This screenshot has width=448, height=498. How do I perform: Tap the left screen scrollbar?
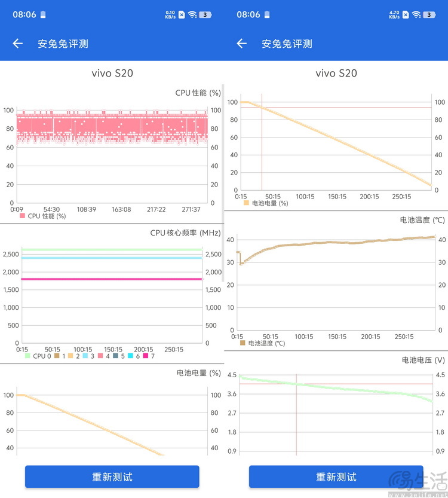[223, 182]
